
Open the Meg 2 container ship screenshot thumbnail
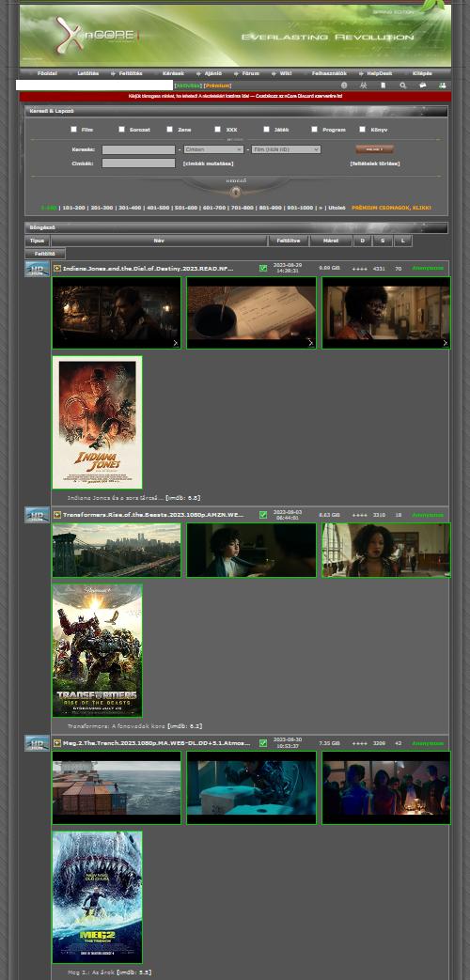click(x=117, y=787)
